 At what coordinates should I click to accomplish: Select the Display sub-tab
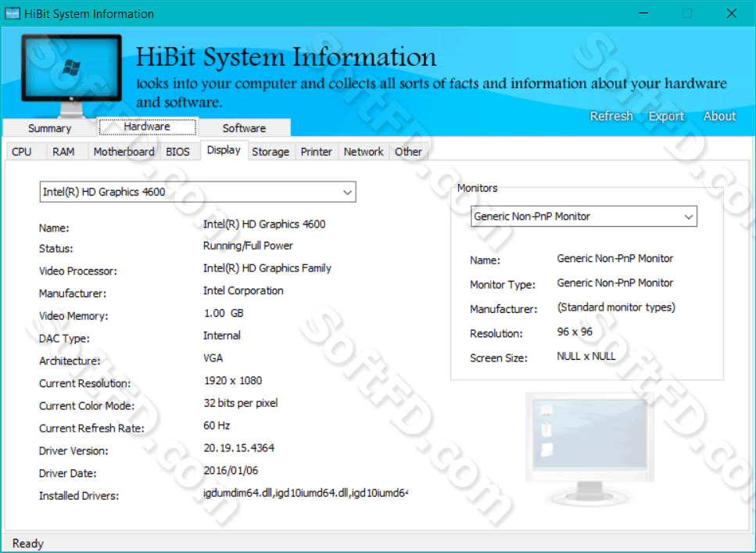coord(224,150)
